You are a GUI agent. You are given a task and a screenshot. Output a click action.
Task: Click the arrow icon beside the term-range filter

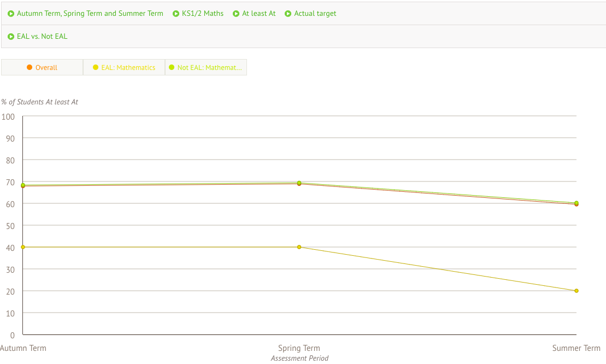tap(11, 14)
